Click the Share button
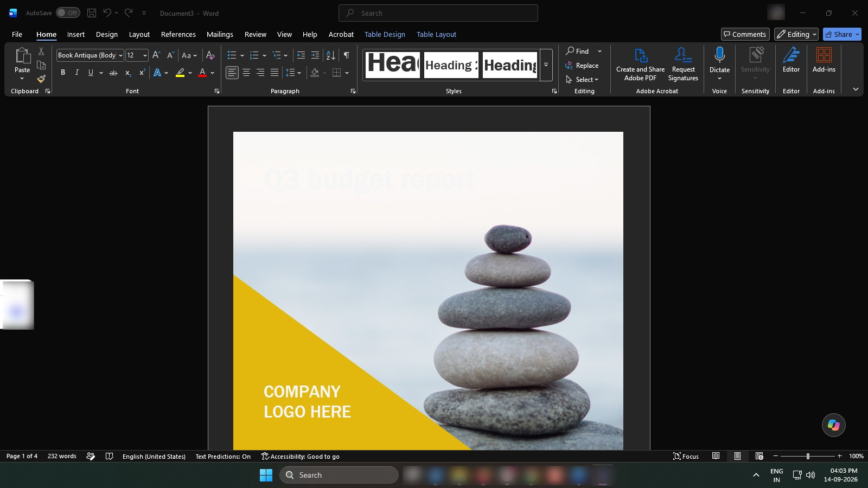This screenshot has width=868, height=488. tap(842, 34)
